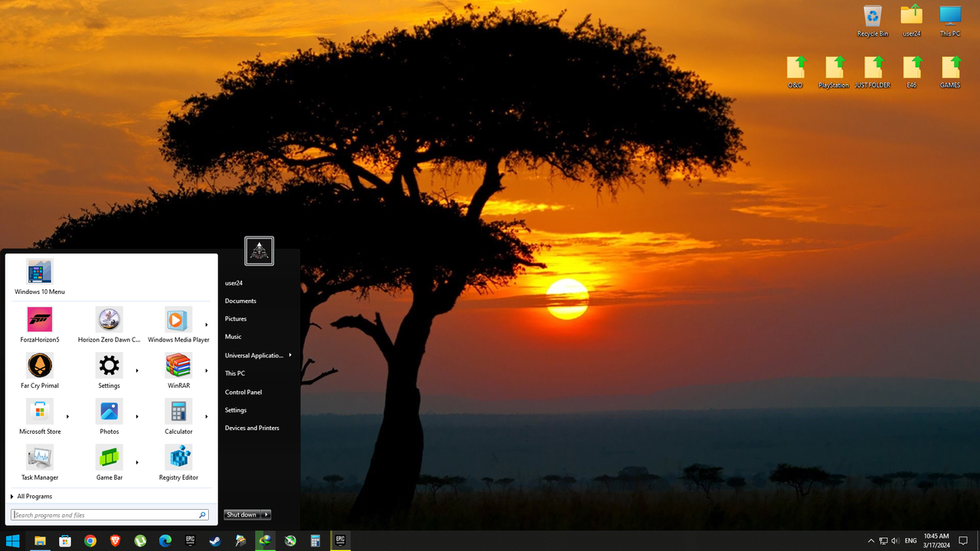Image resolution: width=980 pixels, height=551 pixels.
Task: Show hidden system tray icons
Action: (871, 541)
